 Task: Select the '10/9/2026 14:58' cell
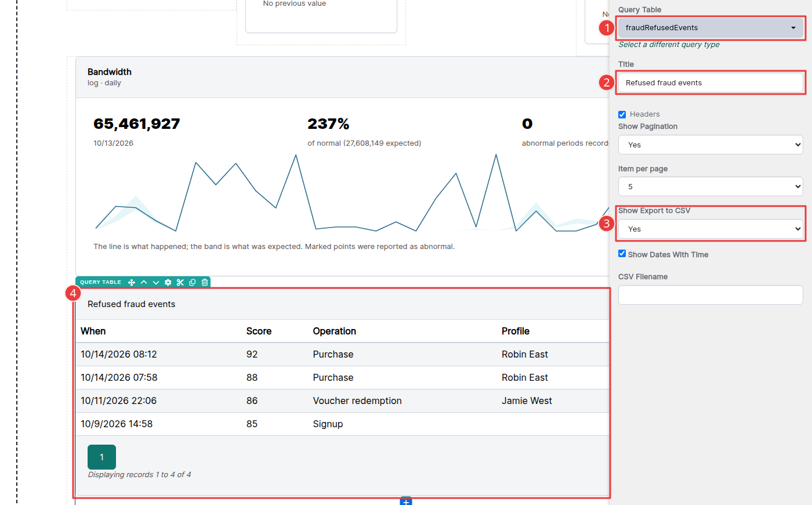click(x=117, y=424)
